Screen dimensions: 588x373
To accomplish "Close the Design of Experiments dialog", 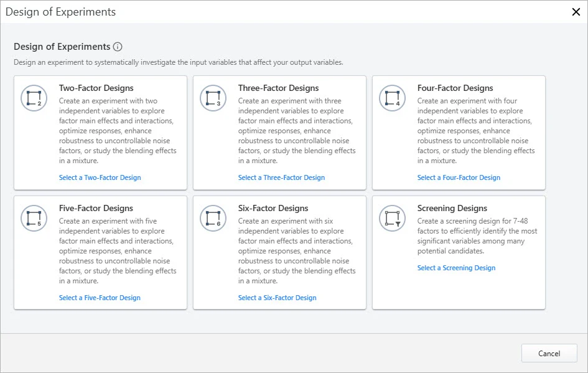I will point(576,12).
